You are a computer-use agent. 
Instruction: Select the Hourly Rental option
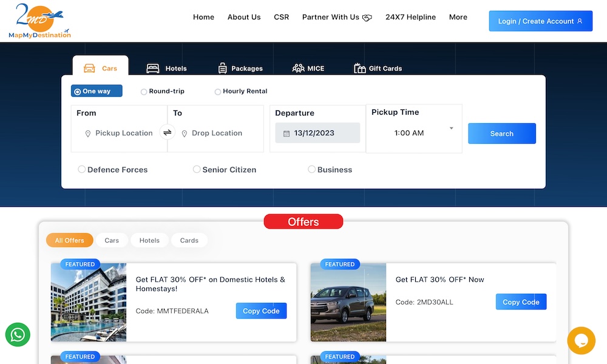pos(218,92)
